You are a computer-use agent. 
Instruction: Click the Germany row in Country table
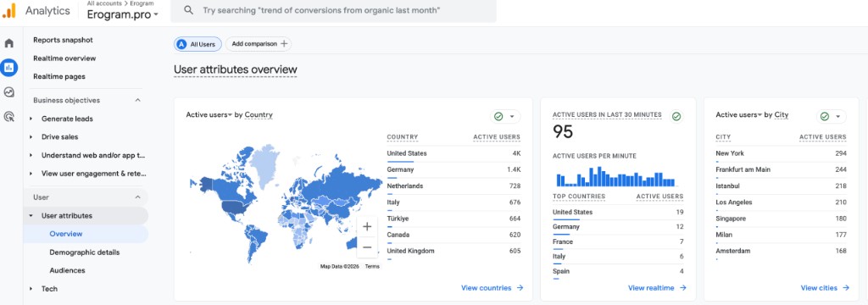click(453, 169)
